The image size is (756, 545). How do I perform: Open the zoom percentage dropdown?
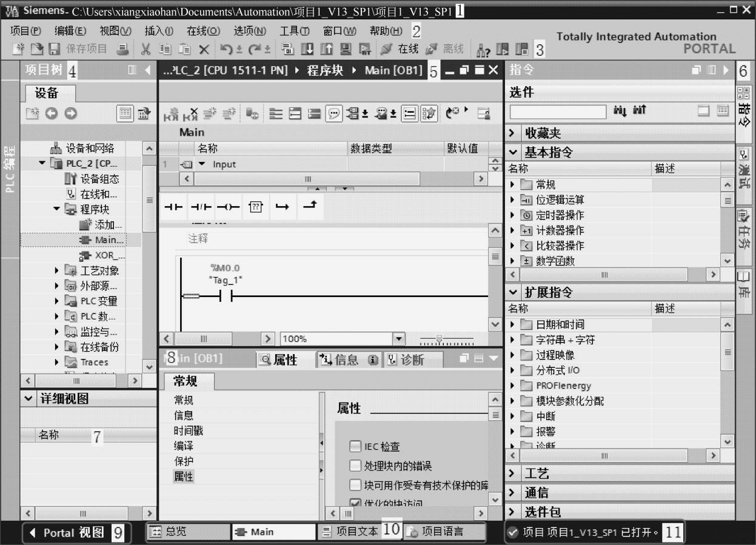pyautogui.click(x=398, y=339)
